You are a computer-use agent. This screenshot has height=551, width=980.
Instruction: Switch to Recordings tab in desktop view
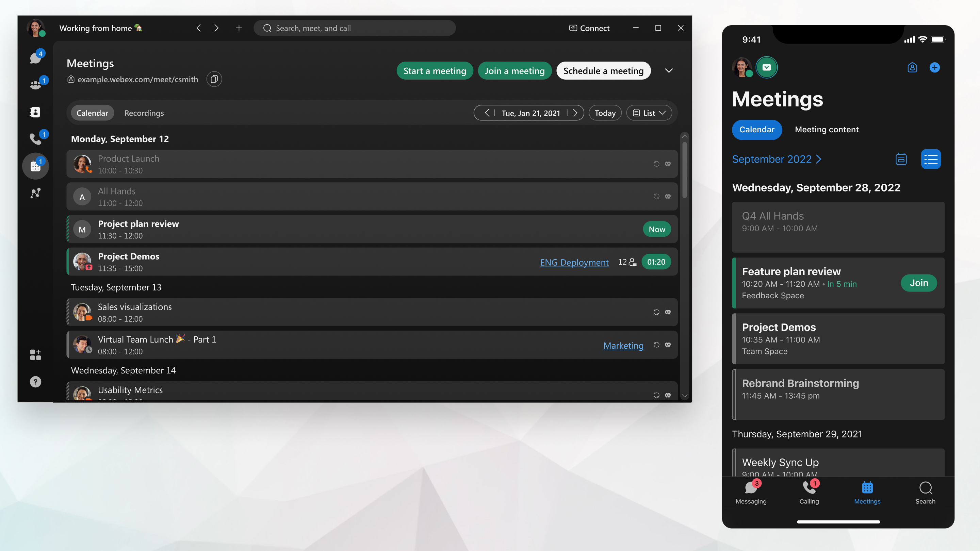[x=144, y=113]
